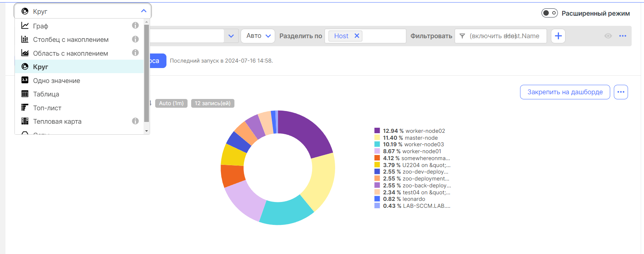The height and width of the screenshot is (254, 644).
Task: Choose Топ-лист from chart list
Action: pos(47,108)
